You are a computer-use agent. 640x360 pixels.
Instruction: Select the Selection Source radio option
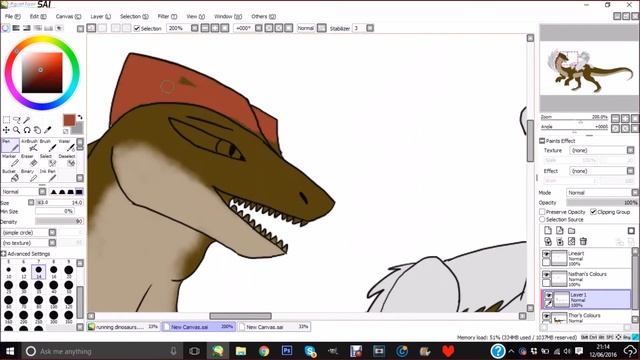(x=542, y=219)
